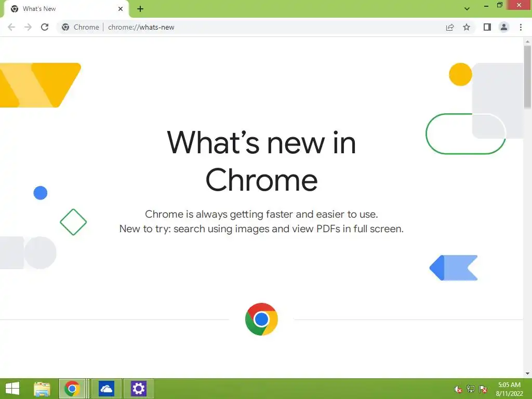Click the scrollbar down arrow
This screenshot has width=532, height=399.
[x=527, y=374]
